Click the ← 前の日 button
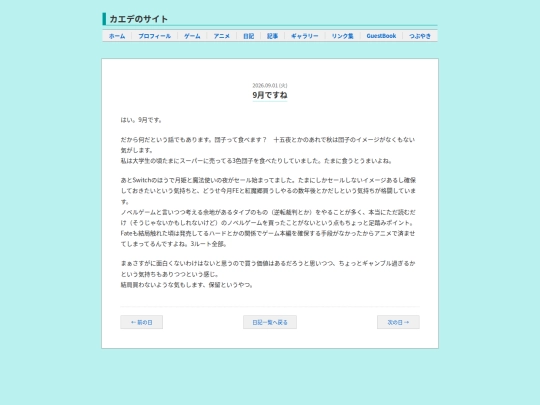540x405 pixels. [x=142, y=322]
